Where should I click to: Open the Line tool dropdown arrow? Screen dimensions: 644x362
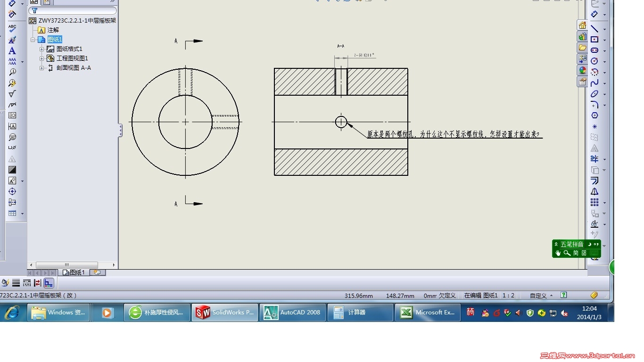point(604,29)
